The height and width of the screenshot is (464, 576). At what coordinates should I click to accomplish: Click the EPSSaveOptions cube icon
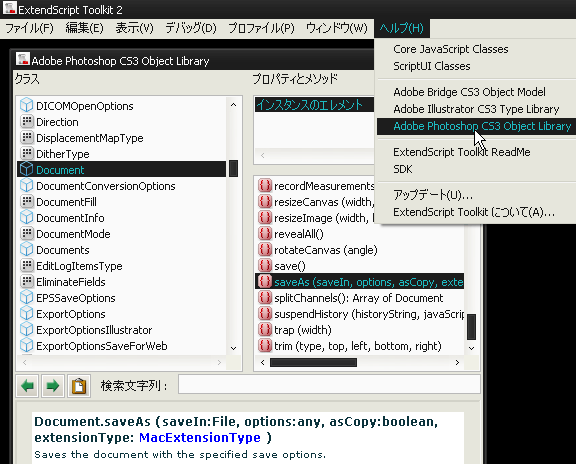tap(26, 298)
